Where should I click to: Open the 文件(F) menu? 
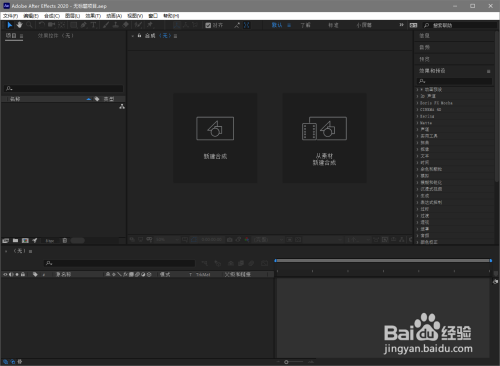tap(11, 16)
